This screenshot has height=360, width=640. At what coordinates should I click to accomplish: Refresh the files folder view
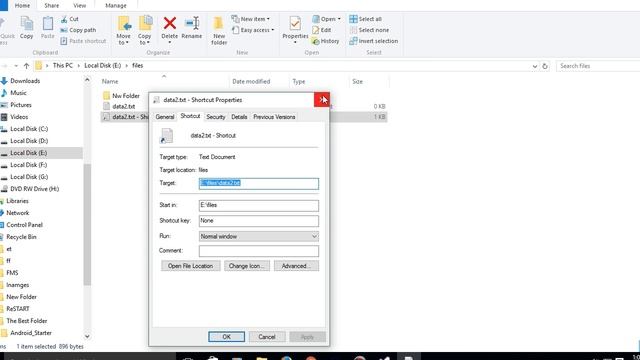pos(544,66)
